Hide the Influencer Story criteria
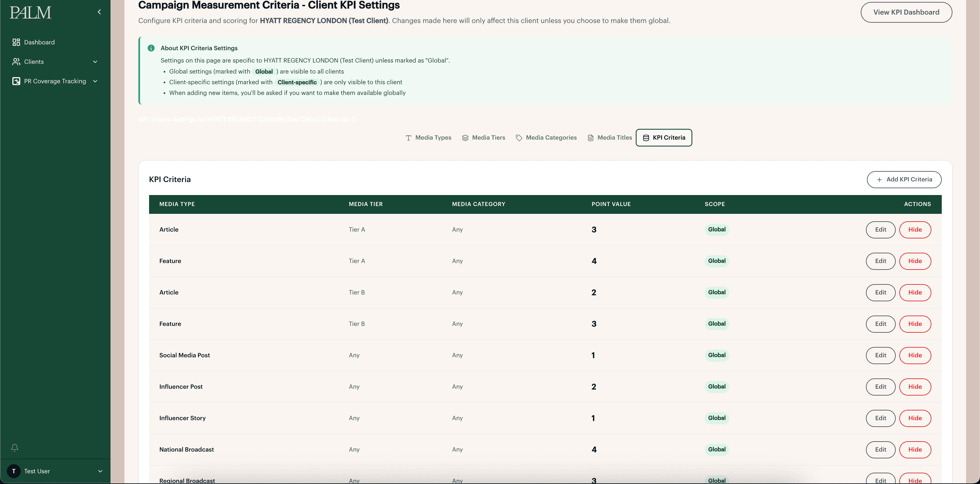Viewport: 980px width, 484px height. [x=915, y=418]
